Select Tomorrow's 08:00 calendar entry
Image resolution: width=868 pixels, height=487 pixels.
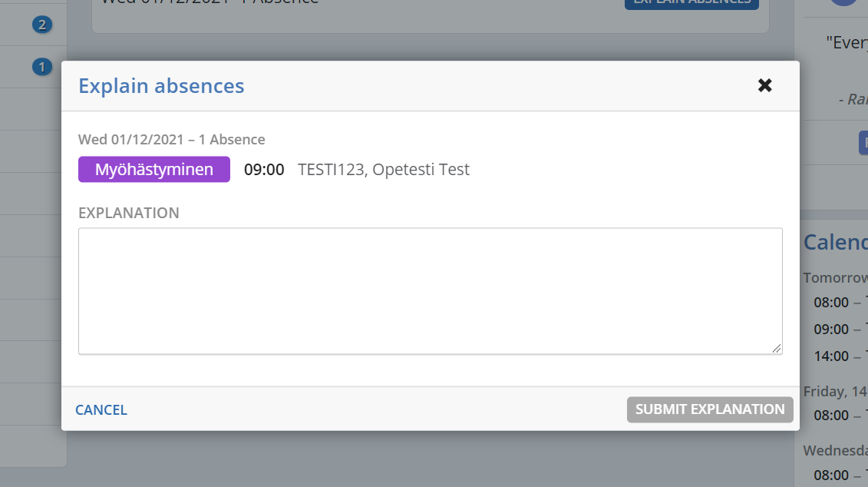(x=832, y=303)
